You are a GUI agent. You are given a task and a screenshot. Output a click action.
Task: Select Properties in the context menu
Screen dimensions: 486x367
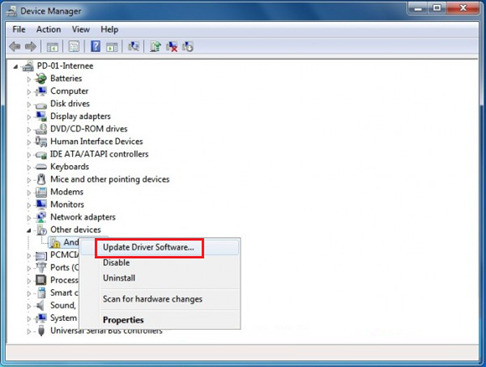(123, 320)
